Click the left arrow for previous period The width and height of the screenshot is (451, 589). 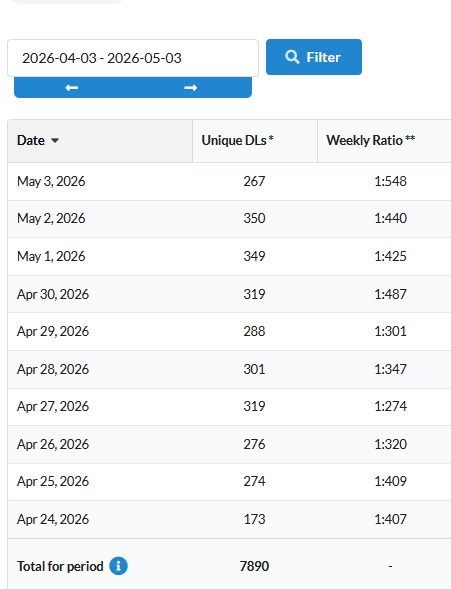click(72, 88)
